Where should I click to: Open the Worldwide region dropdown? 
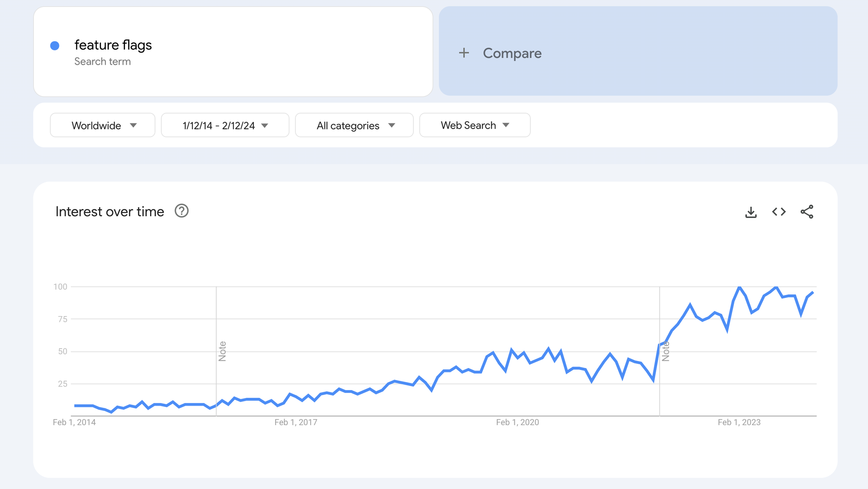pos(102,126)
